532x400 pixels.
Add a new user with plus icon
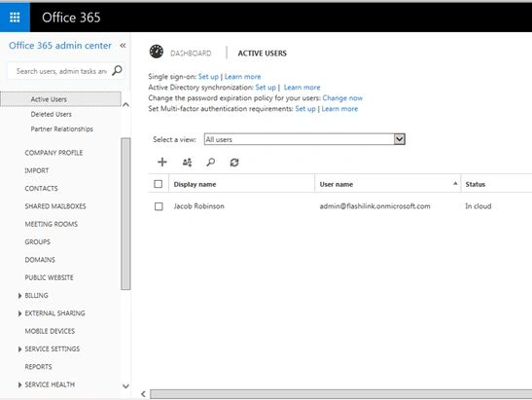pos(162,162)
